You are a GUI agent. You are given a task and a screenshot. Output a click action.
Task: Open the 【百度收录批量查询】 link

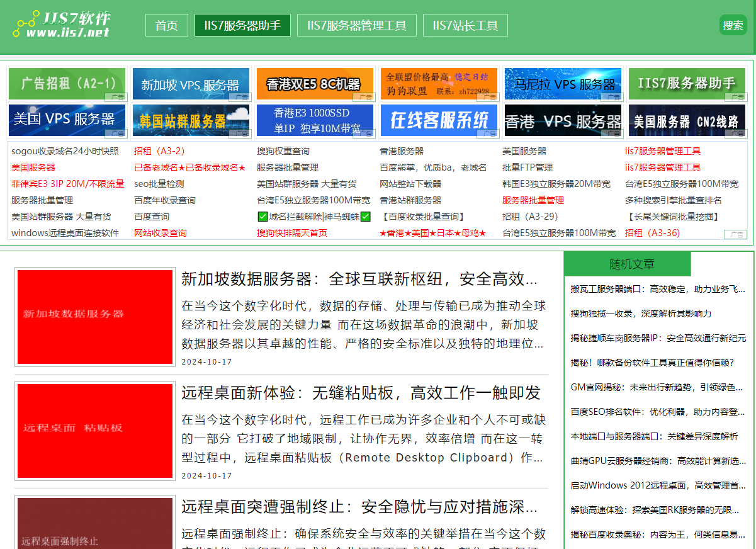[x=424, y=217]
